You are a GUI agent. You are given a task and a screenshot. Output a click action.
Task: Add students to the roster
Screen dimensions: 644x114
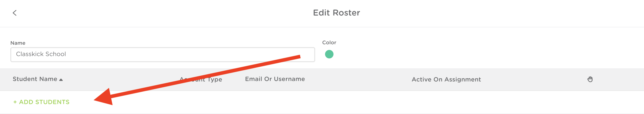point(42,102)
